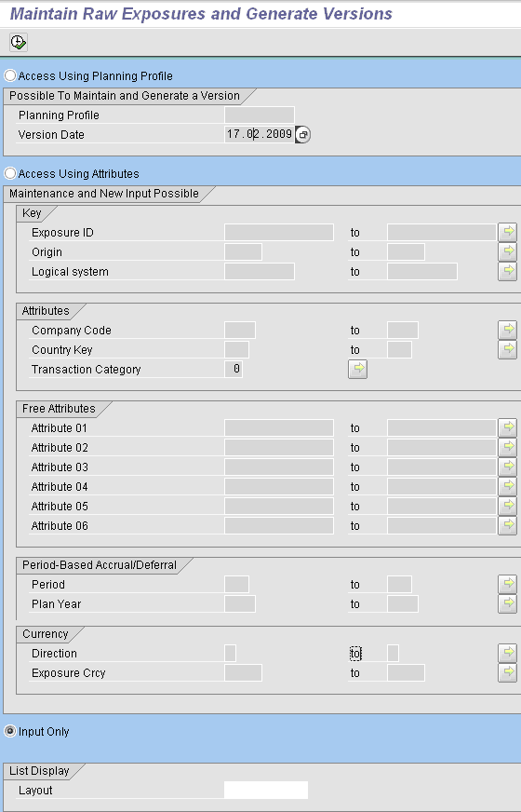Viewport: 521px width, 812px height.
Task: Select the Input Only radio button
Action: pyautogui.click(x=10, y=731)
